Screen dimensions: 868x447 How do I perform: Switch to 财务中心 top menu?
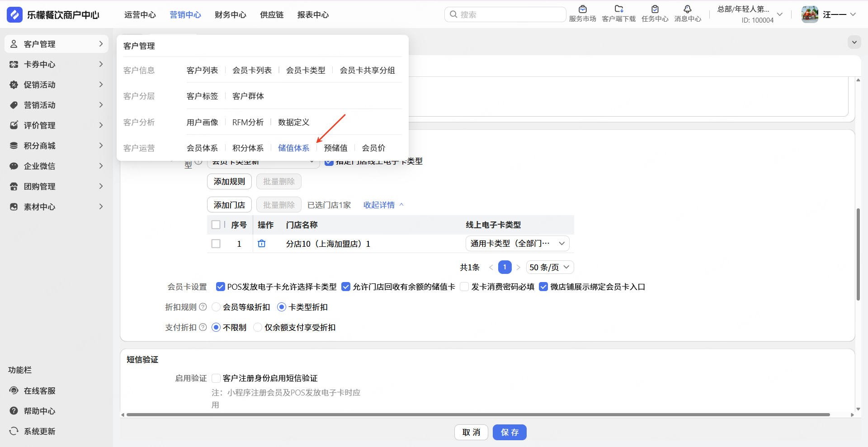[x=231, y=15]
